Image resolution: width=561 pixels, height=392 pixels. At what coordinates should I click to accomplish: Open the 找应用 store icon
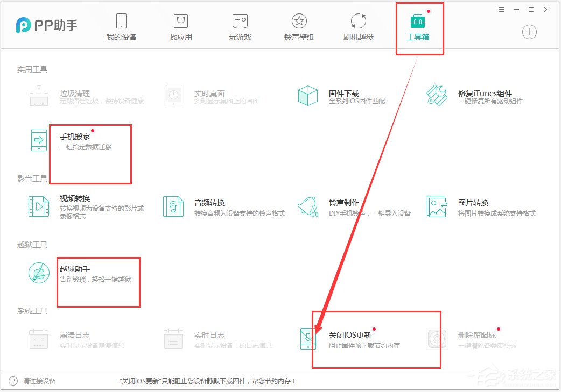click(x=181, y=21)
